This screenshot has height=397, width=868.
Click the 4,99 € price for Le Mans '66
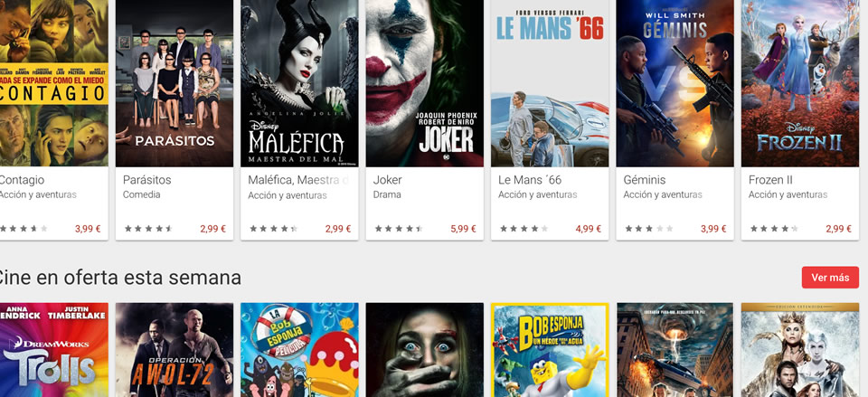click(x=589, y=229)
